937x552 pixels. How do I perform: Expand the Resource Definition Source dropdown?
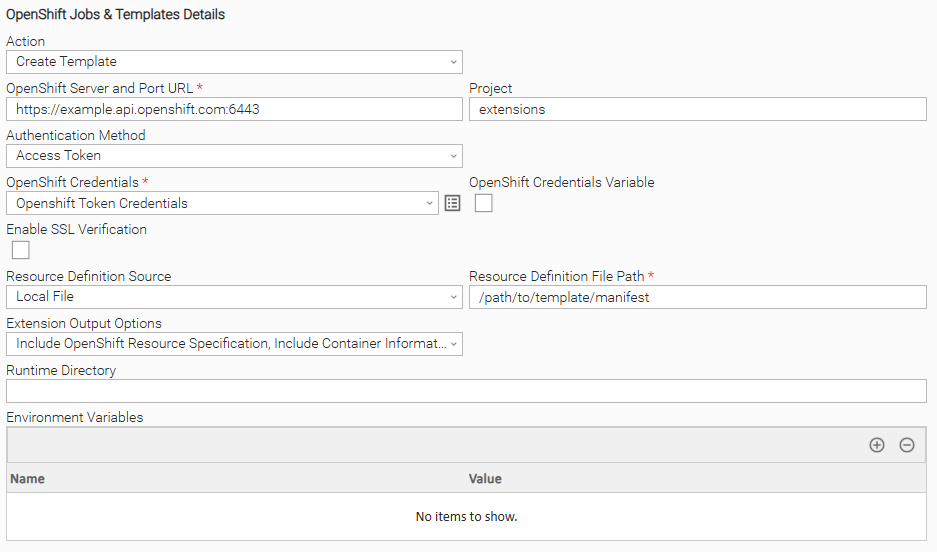pyautogui.click(x=234, y=297)
